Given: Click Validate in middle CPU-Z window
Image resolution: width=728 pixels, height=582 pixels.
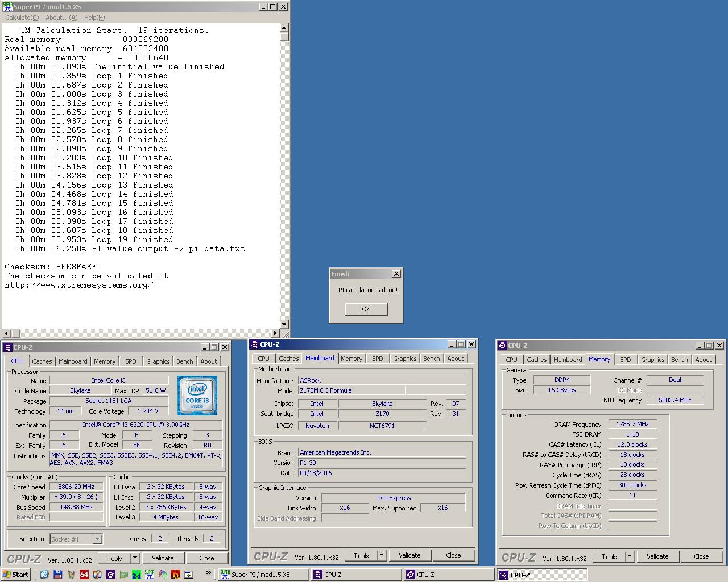Looking at the screenshot, I should coord(409,555).
